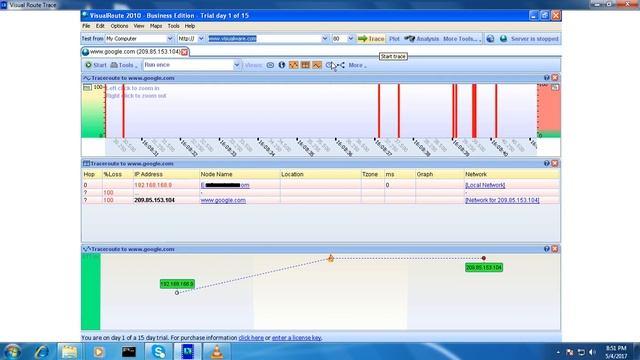Click the first red spike in the timeline graph
640x360 pixels.
(123, 111)
